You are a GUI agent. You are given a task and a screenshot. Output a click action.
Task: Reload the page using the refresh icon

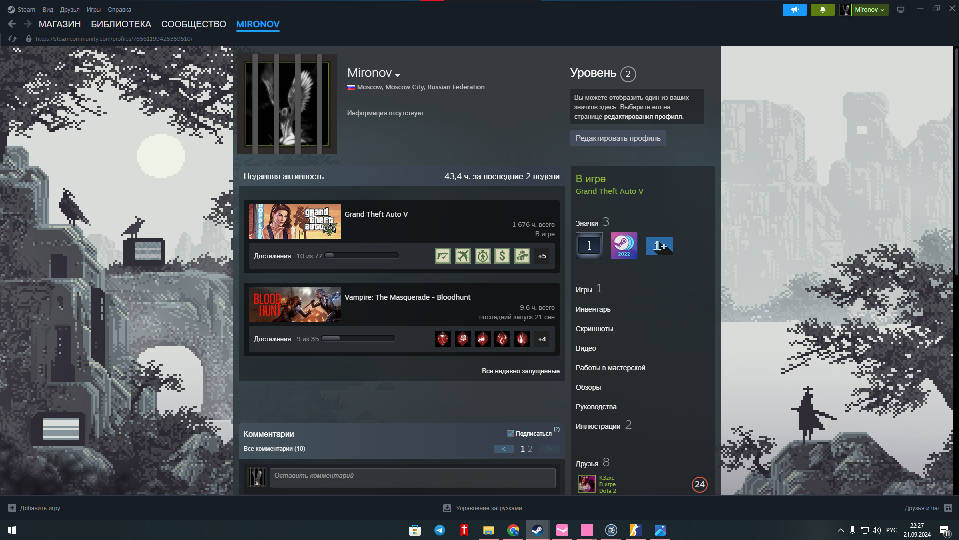point(12,39)
